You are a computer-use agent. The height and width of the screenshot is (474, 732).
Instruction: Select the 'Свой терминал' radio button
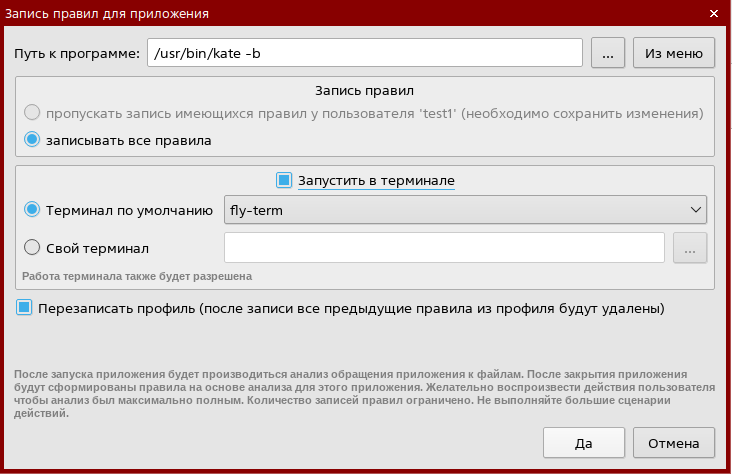point(33,247)
